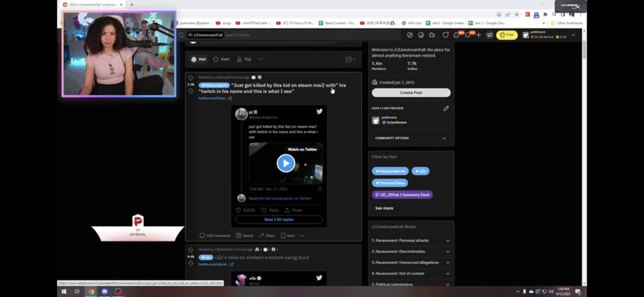Image resolution: width=644 pixels, height=297 pixels.
Task: Open Read the full conversation on Twitter
Action: [x=280, y=198]
